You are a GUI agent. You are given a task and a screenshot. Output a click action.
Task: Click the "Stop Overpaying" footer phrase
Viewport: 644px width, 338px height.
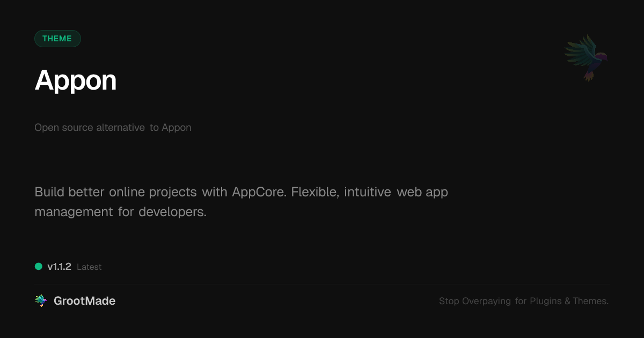click(x=475, y=301)
